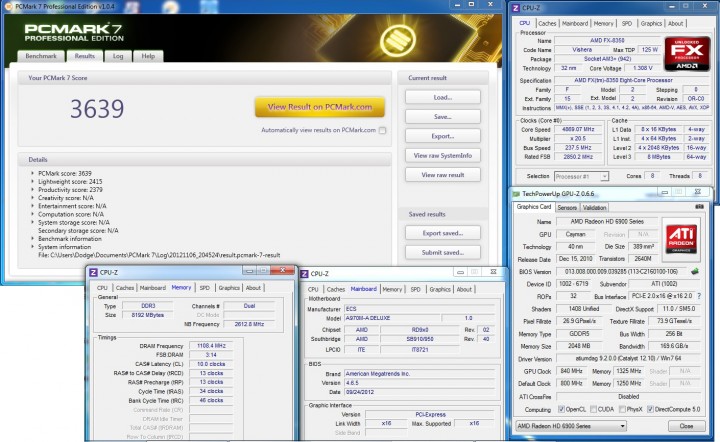720x442 pixels.
Task: Click the GPU-Z title bar icon
Action: [x=517, y=194]
